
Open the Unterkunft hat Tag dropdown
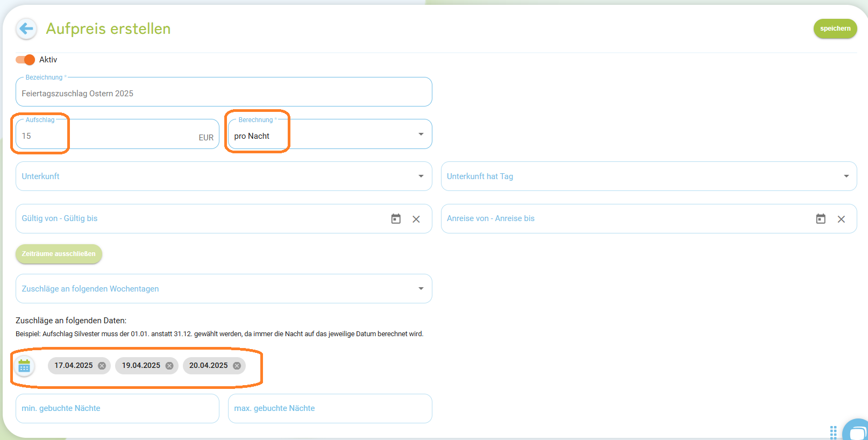pos(649,176)
